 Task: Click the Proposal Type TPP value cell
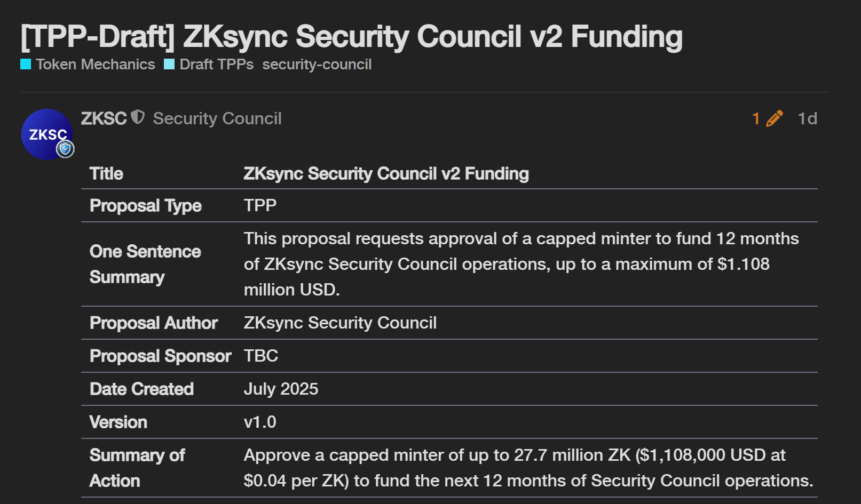(x=260, y=205)
